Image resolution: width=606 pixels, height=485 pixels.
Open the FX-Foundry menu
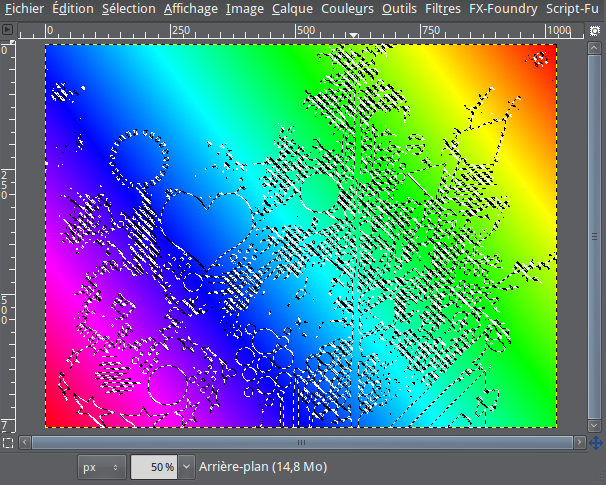coord(503,9)
